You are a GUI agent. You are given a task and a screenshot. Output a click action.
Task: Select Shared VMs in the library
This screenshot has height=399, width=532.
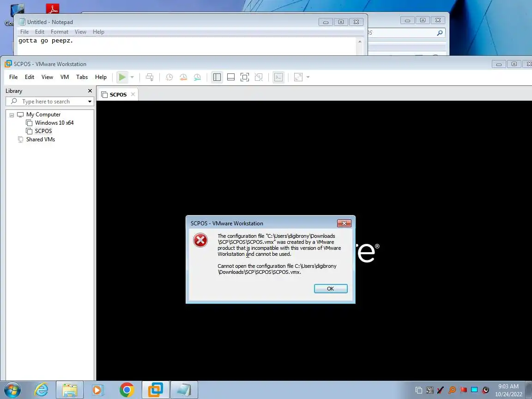pos(40,139)
